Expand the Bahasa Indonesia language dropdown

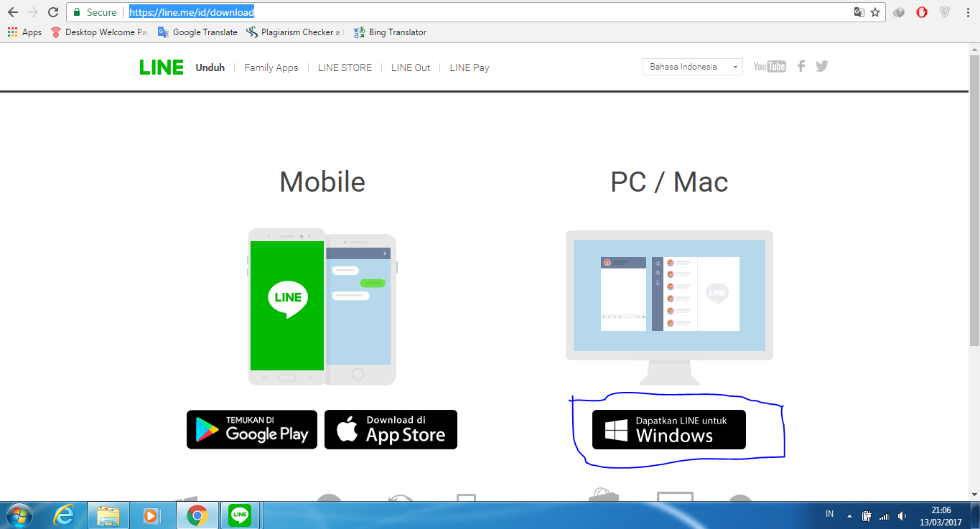coord(692,67)
